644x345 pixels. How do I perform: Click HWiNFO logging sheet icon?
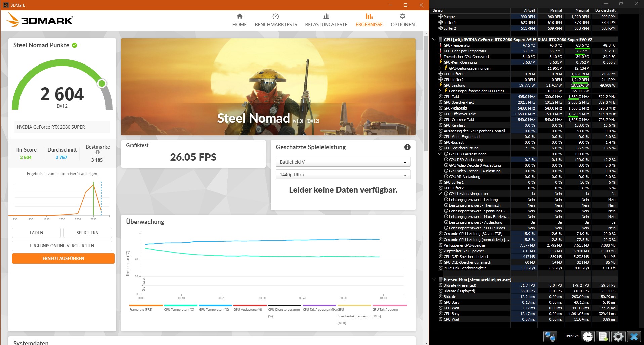click(603, 336)
